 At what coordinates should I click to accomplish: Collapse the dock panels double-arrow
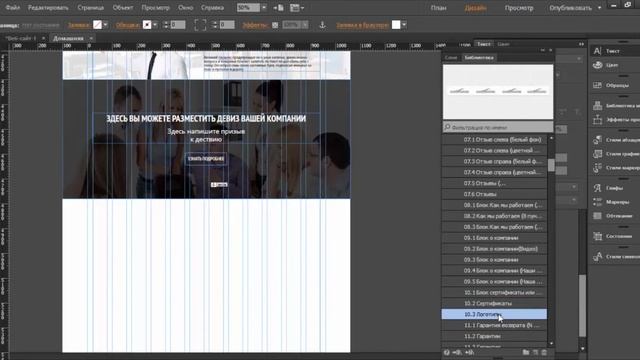tap(581, 44)
